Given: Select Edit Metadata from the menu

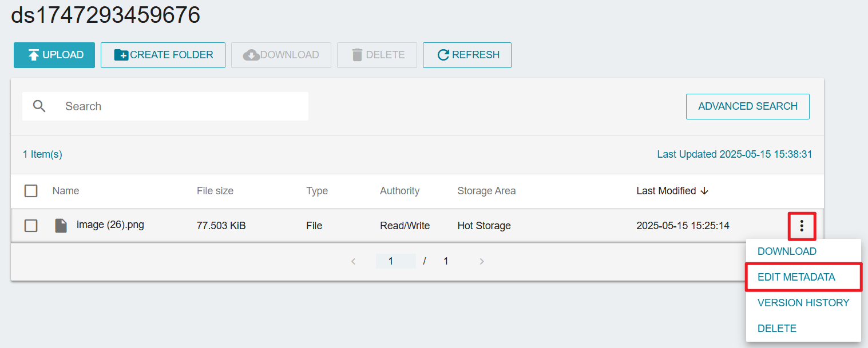Looking at the screenshot, I should click(x=796, y=277).
